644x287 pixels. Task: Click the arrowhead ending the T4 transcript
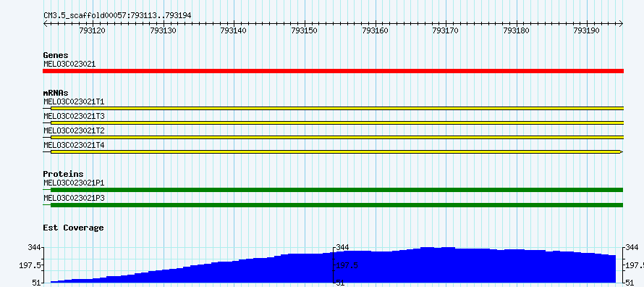coord(622,152)
